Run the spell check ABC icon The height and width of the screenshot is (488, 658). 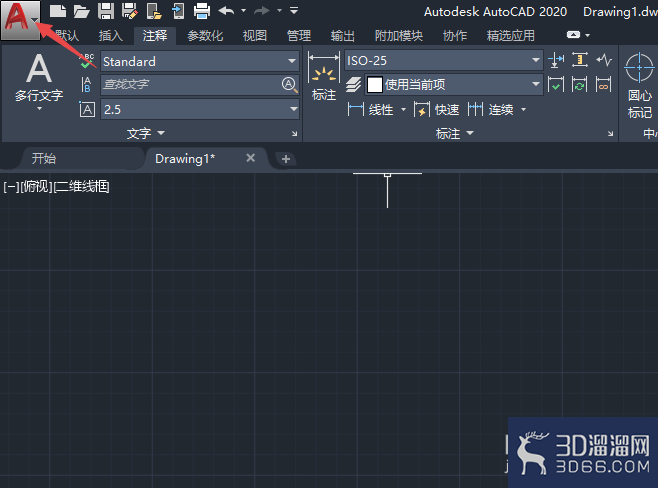click(x=87, y=60)
